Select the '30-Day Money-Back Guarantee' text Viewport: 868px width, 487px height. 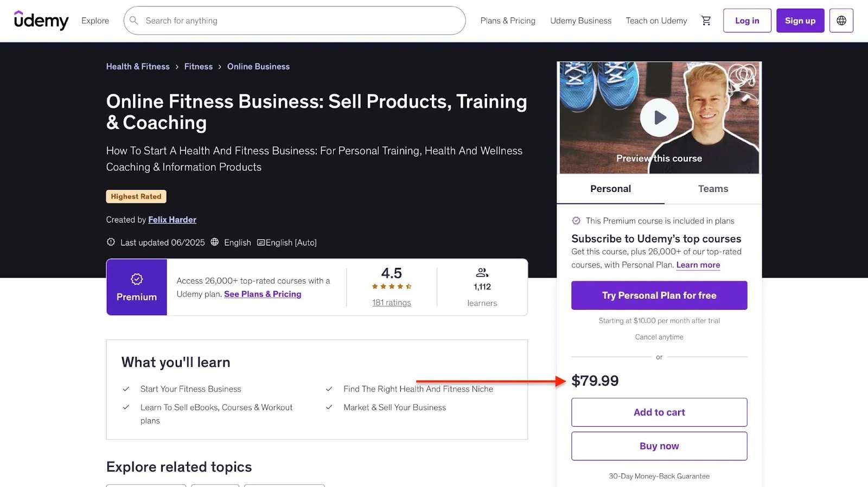coord(659,476)
